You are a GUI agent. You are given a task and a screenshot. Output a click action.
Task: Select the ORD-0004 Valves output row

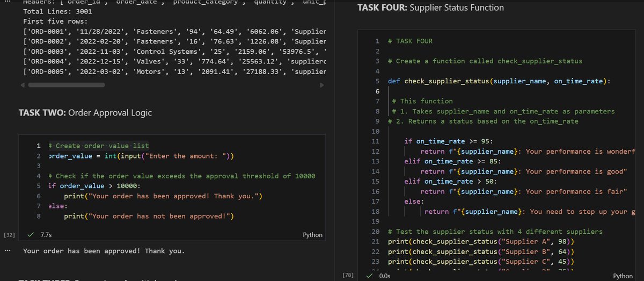pos(175,62)
